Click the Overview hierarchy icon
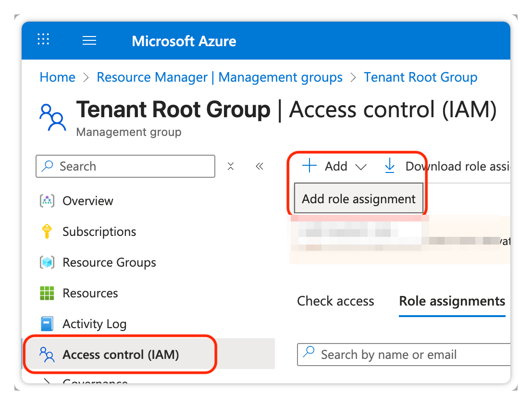The image size is (532, 405). tap(47, 201)
